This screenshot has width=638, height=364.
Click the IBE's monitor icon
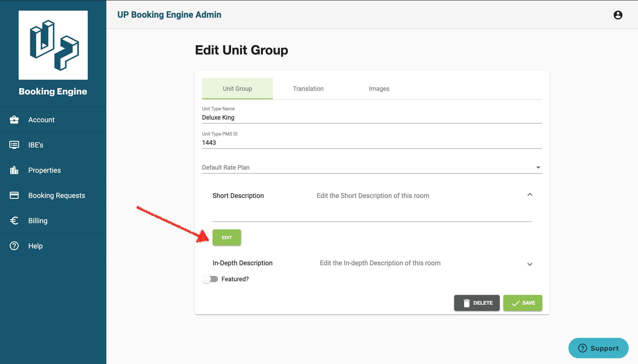[x=14, y=145]
